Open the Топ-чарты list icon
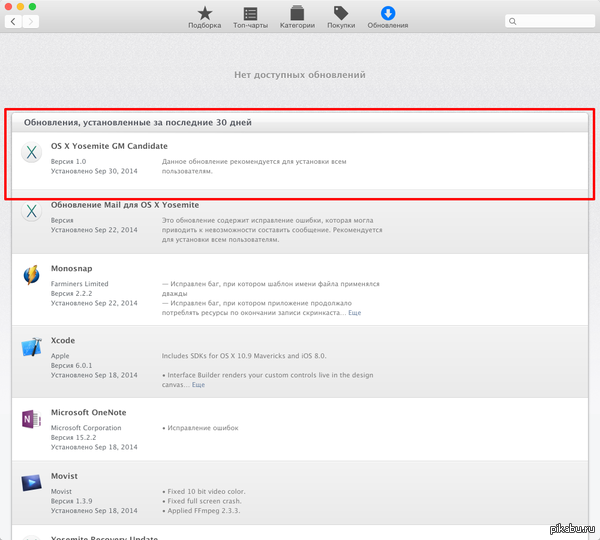Screen dimensions: 600x540 [x=251, y=14]
